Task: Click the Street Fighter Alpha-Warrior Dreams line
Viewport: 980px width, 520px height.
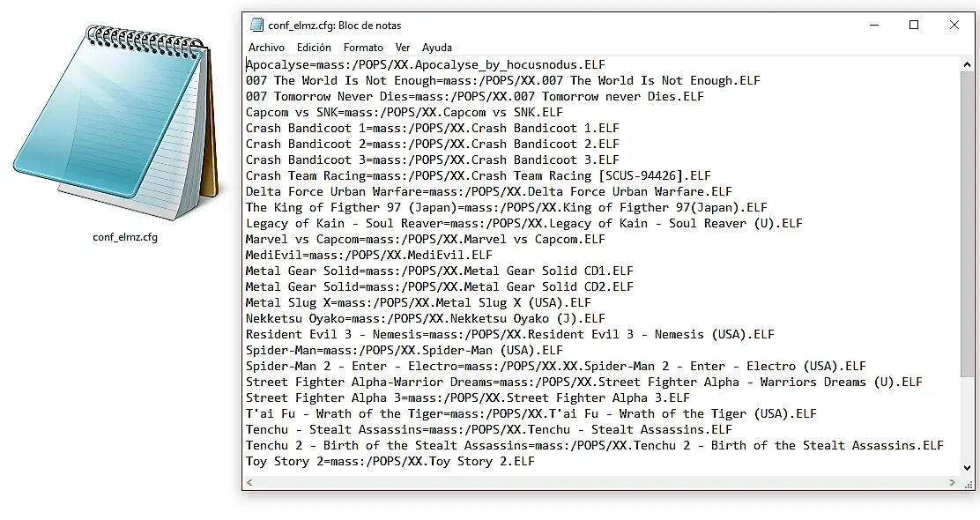Action: tap(583, 382)
